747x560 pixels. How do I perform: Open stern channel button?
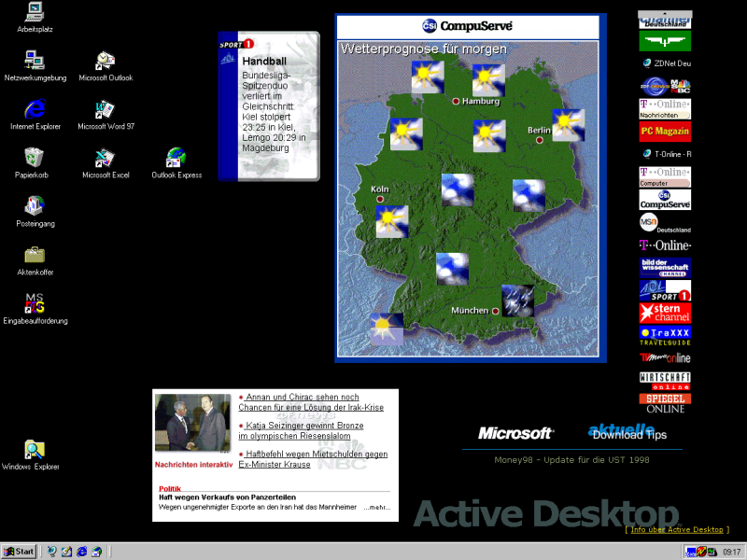665,313
